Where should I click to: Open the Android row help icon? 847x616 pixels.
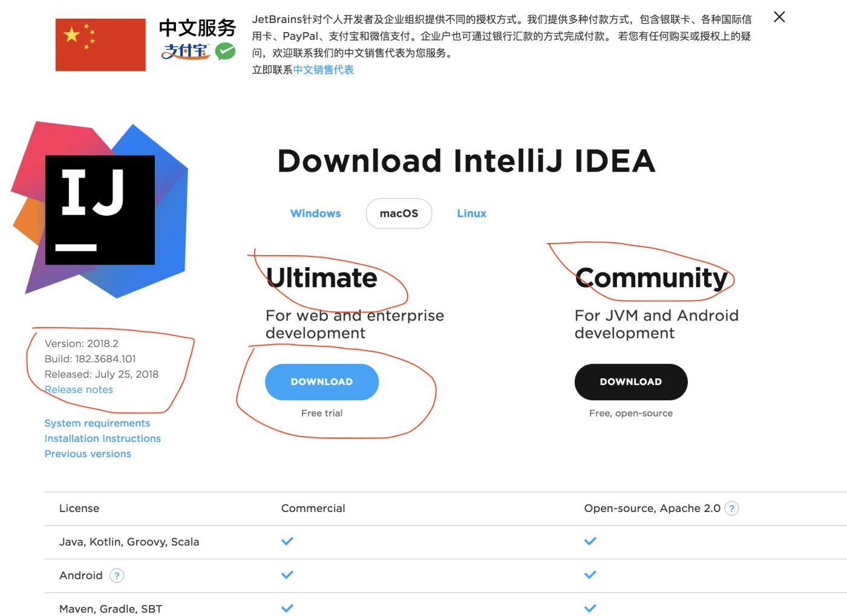click(x=117, y=575)
